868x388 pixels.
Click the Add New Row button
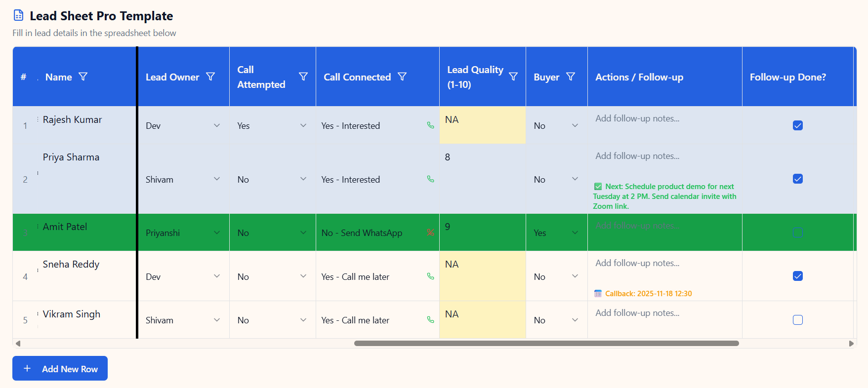[x=60, y=368]
